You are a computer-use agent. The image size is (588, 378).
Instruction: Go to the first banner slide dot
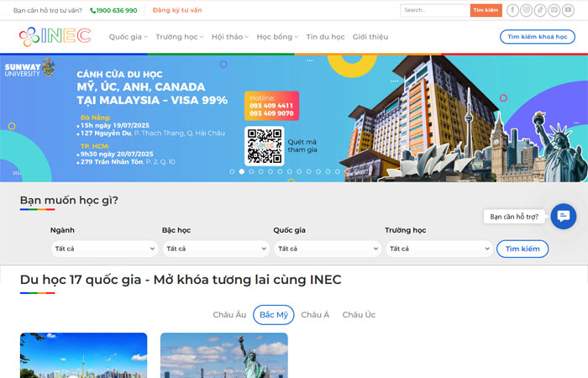click(232, 171)
